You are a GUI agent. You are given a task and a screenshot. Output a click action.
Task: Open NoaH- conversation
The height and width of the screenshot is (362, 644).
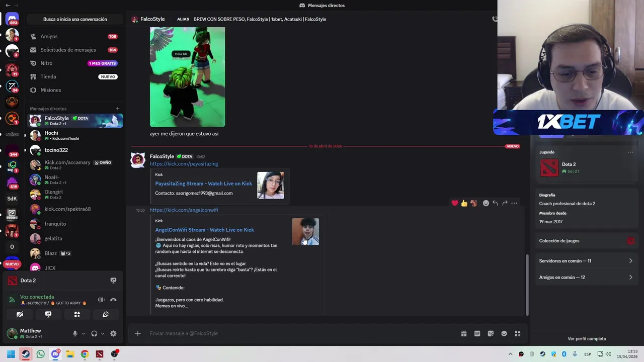75,179
